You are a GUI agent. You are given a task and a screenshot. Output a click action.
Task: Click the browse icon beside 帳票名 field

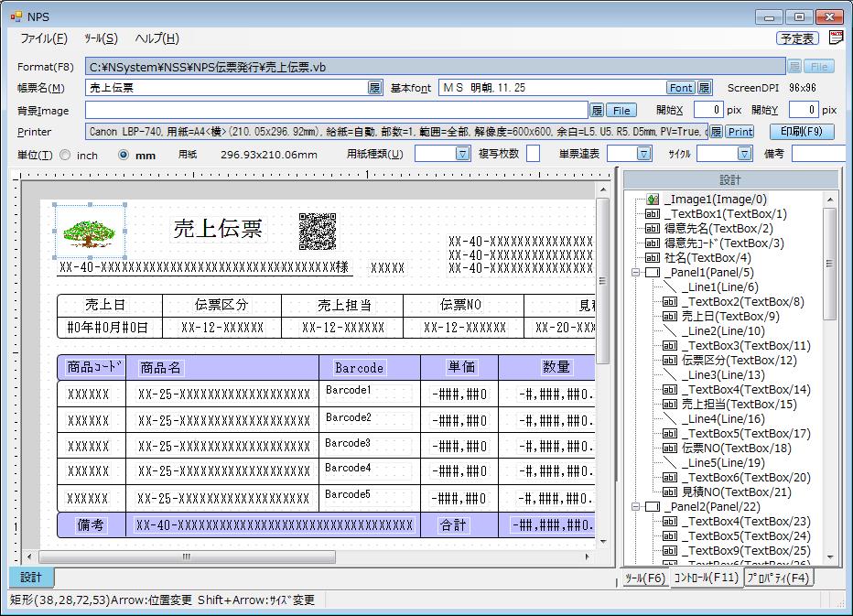point(374,88)
